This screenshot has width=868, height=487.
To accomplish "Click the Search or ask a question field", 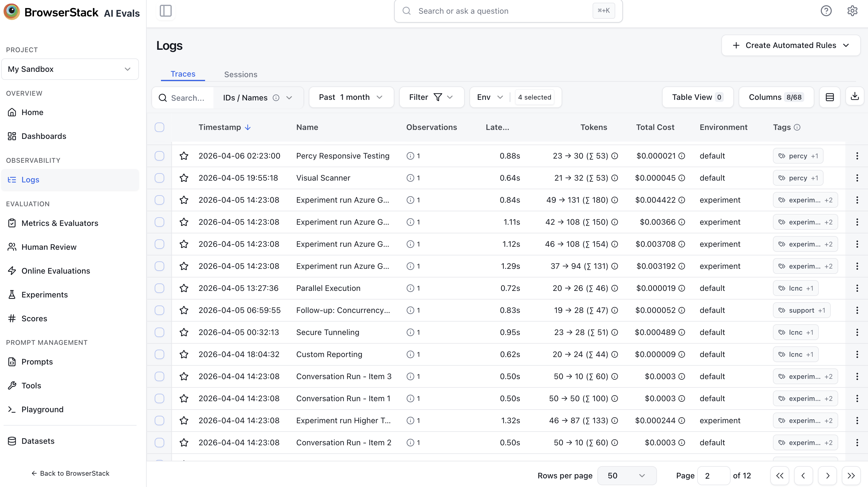I will click(508, 11).
